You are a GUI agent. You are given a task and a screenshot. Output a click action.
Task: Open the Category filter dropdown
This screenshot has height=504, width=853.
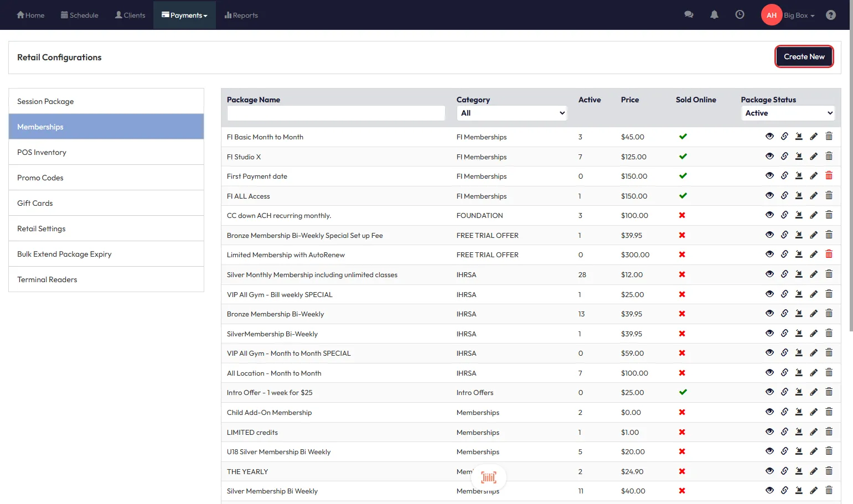(512, 113)
